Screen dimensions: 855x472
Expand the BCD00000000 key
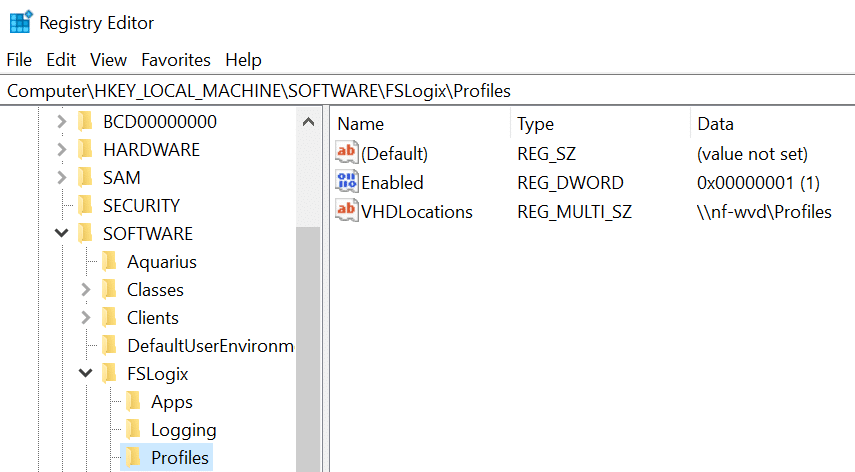tap(62, 122)
